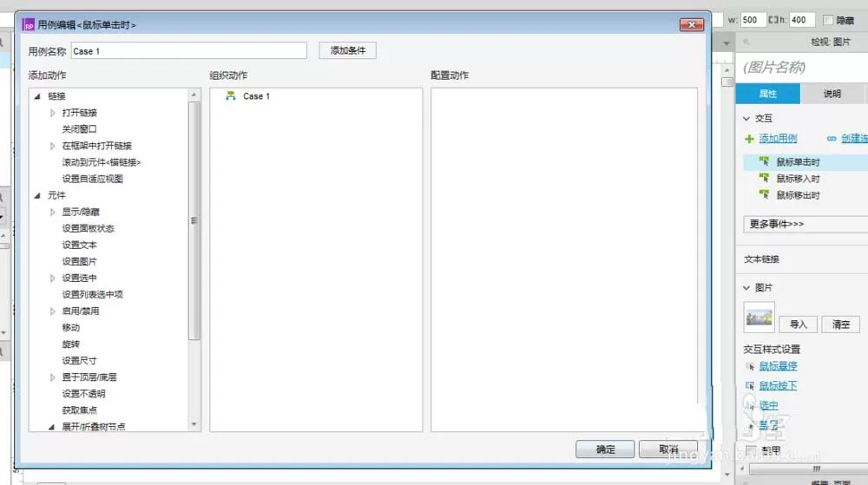Select the 滚动到元件<锚链接> action
The height and width of the screenshot is (485, 868).
click(x=102, y=162)
